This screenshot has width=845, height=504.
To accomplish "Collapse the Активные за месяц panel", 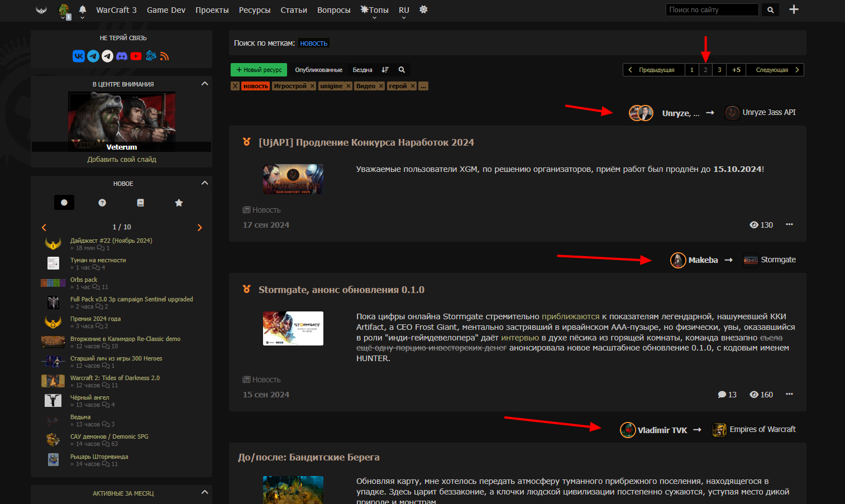I will [204, 492].
